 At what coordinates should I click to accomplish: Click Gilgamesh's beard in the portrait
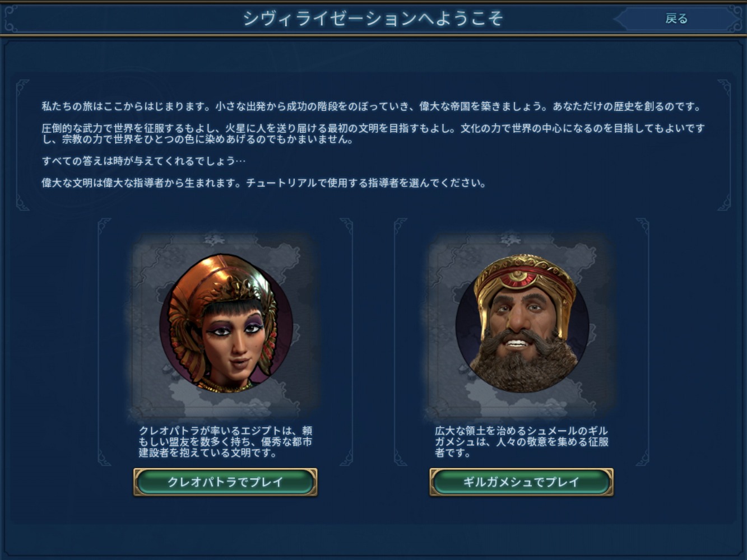(x=522, y=364)
